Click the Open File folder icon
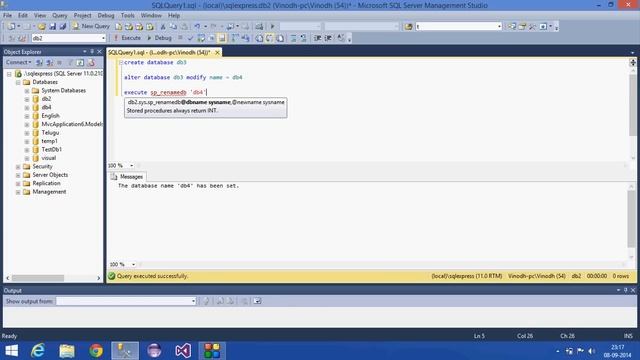The image size is (640, 360). [42, 27]
